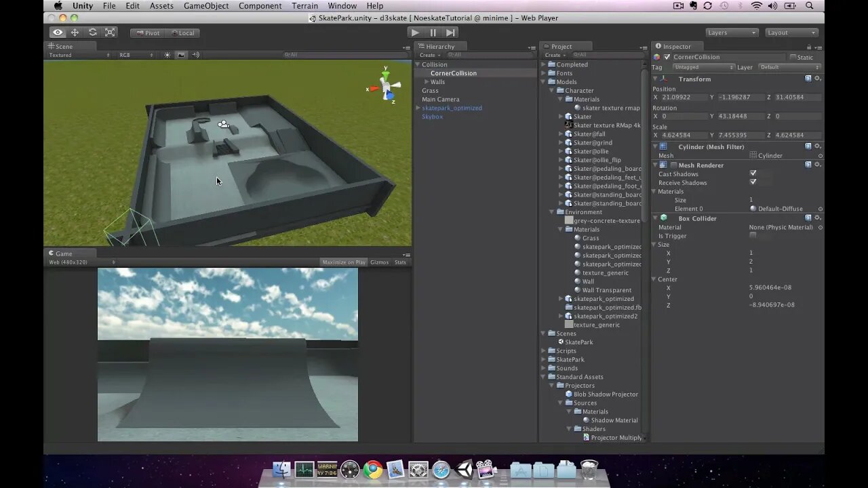Toggle scene audio speaker icon
Screen dimensions: 868x488
(x=195, y=55)
